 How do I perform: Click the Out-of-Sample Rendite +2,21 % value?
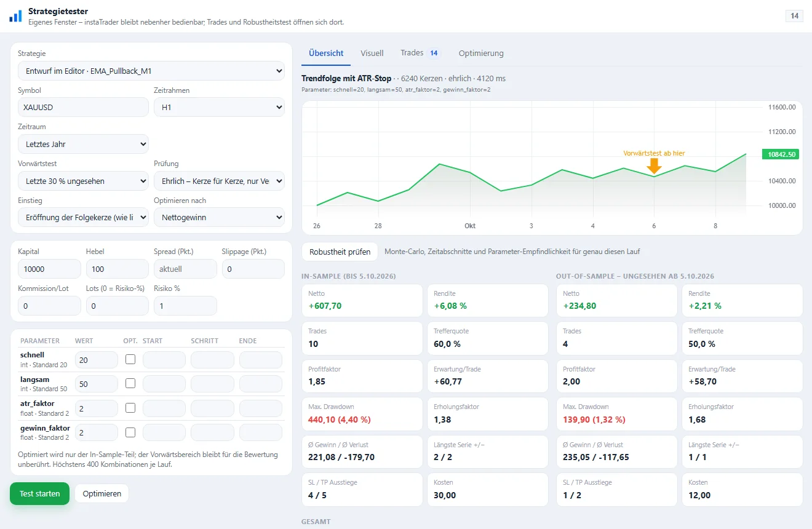705,306
